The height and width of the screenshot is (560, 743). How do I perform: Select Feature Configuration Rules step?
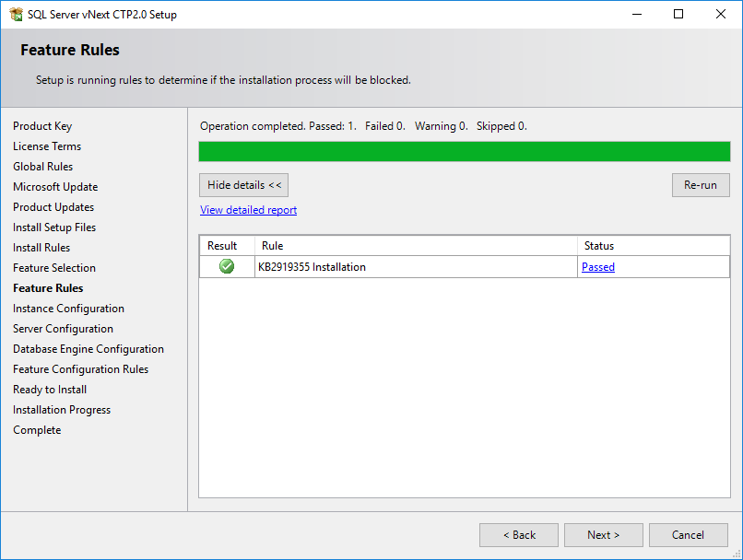coord(80,369)
